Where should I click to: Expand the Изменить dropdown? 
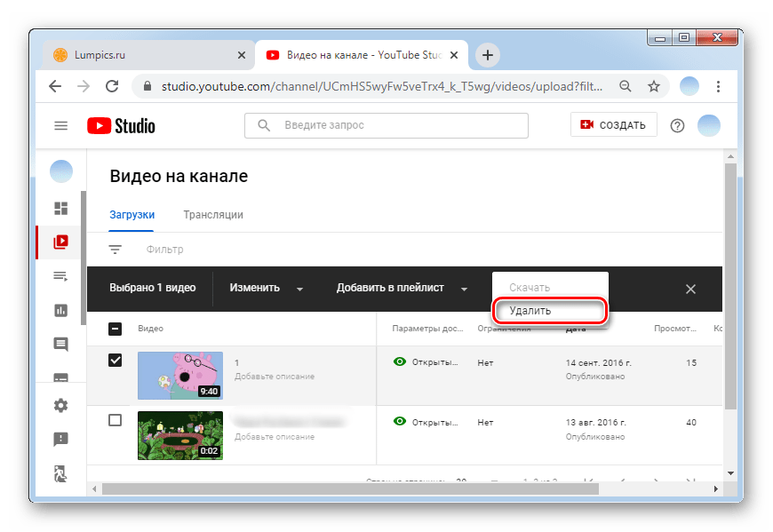[x=266, y=288]
